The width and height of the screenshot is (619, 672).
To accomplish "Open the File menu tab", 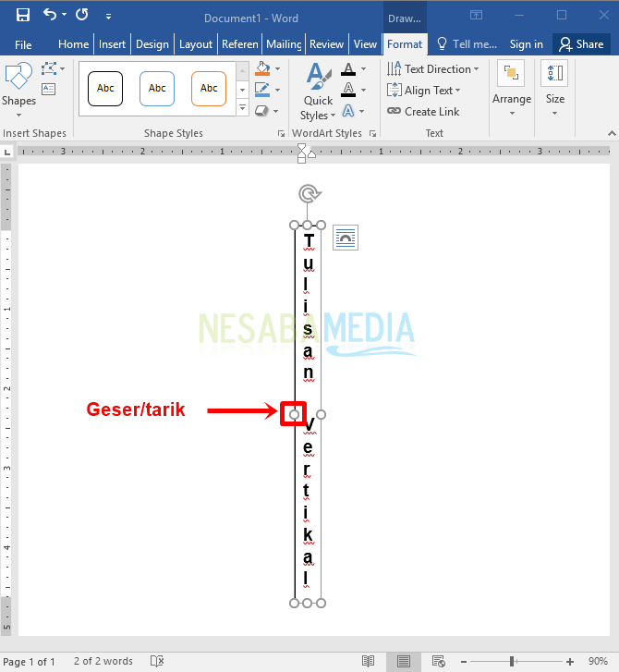I will pyautogui.click(x=23, y=44).
